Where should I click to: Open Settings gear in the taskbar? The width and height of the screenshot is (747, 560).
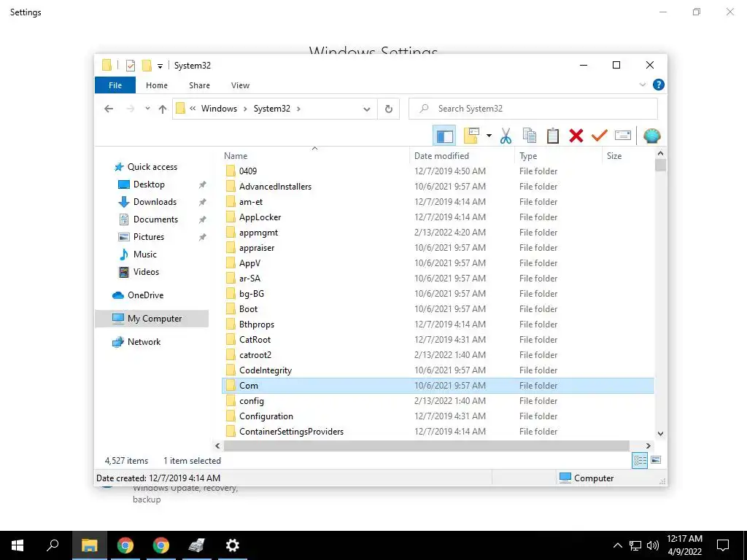click(x=233, y=545)
